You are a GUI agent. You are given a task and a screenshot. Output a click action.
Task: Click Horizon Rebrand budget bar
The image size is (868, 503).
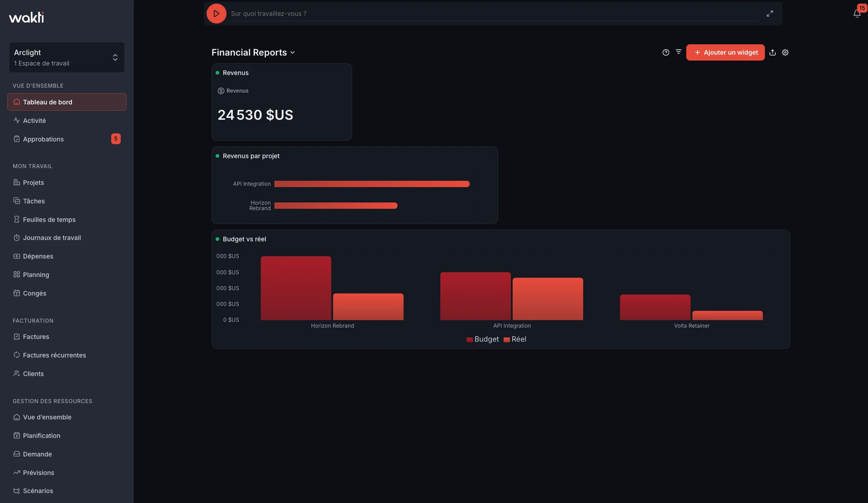click(296, 288)
